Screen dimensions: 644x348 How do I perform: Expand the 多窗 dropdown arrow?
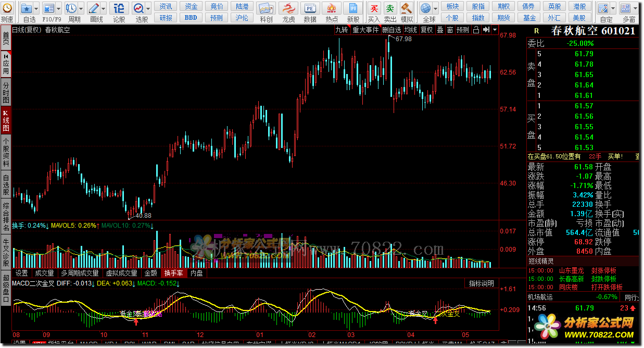tap(635, 8)
